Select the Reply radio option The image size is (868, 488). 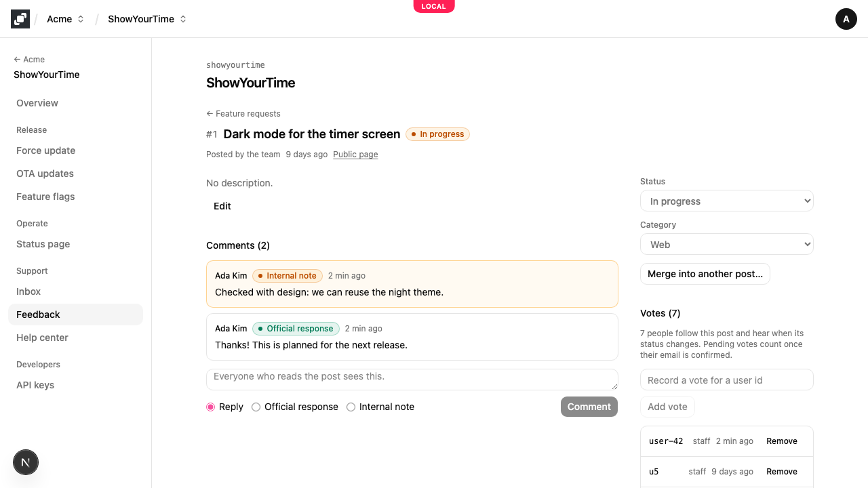pyautogui.click(x=211, y=407)
